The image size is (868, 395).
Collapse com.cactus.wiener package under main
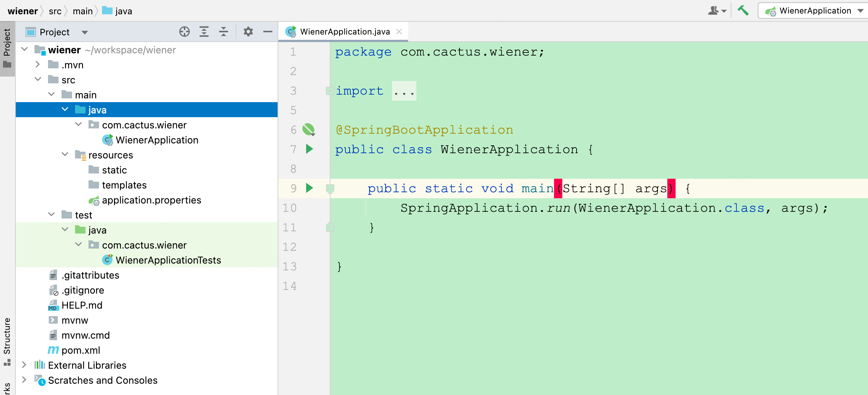point(78,124)
